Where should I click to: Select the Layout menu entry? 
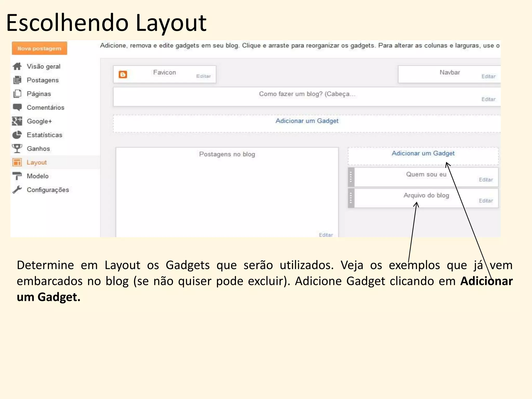(x=37, y=162)
